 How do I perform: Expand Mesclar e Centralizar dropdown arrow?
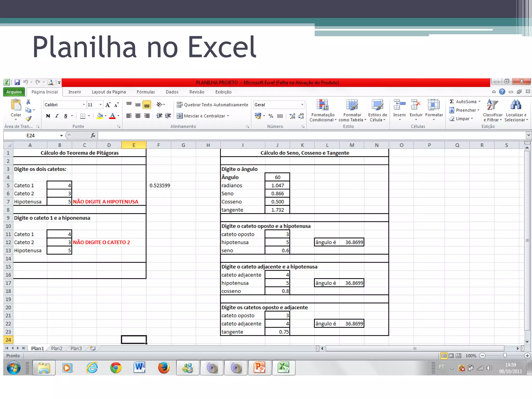[228, 116]
